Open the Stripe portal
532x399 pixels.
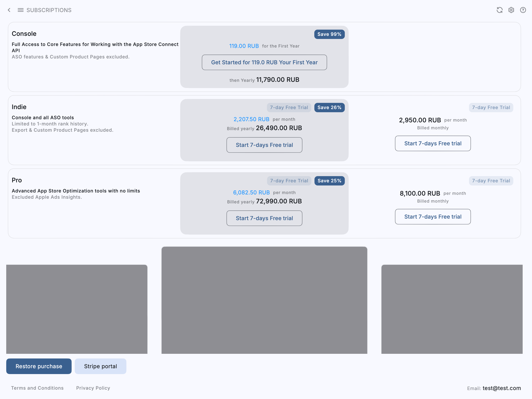tap(100, 366)
